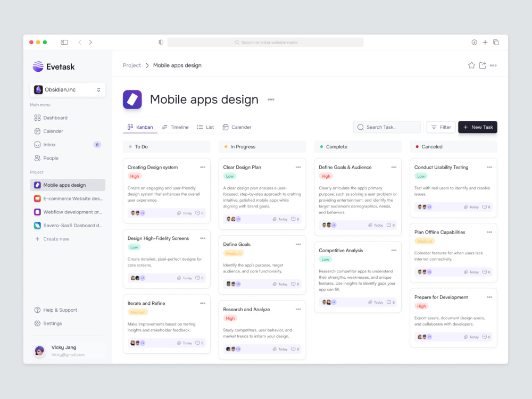Image resolution: width=532 pixels, height=399 pixels.
Task: Click the privacy shield icon
Action: (161, 42)
